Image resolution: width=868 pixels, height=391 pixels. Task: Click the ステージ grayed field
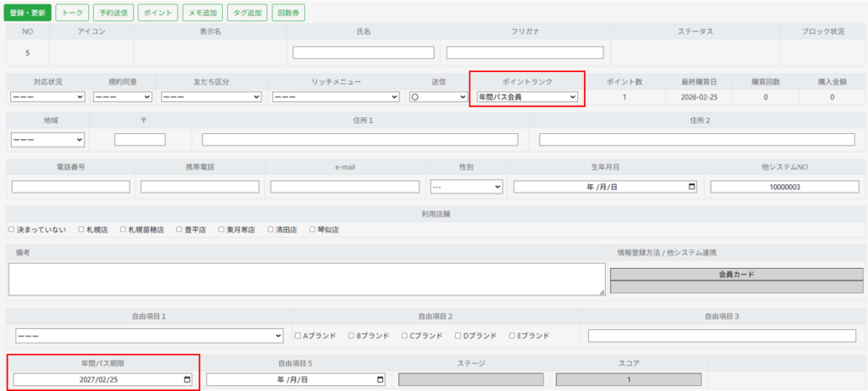point(471,379)
